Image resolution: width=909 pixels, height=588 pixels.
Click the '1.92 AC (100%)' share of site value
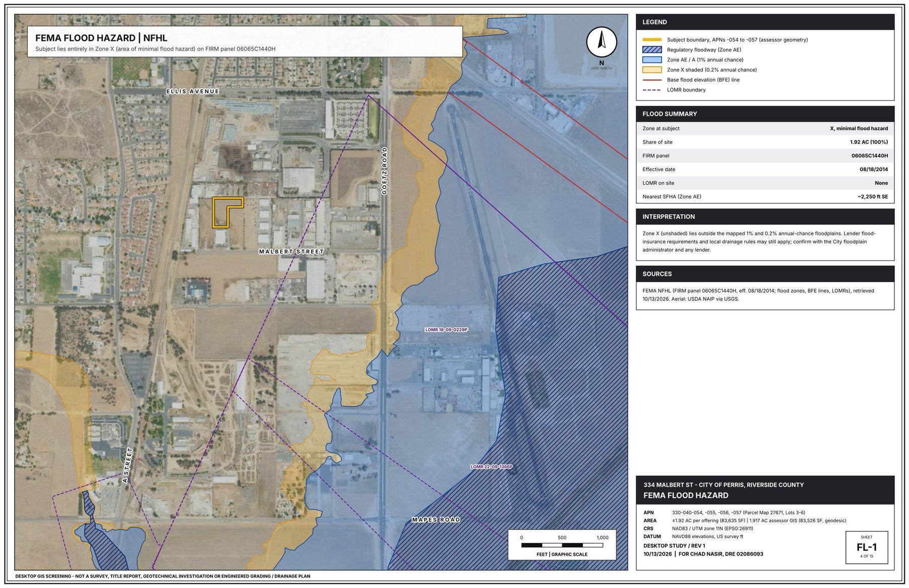tap(869, 142)
